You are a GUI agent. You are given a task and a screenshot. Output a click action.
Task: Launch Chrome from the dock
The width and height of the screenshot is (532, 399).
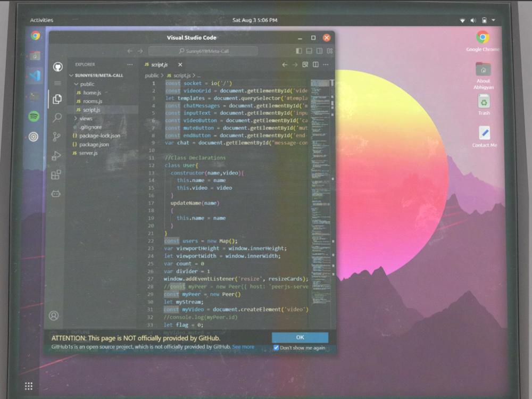click(35, 36)
